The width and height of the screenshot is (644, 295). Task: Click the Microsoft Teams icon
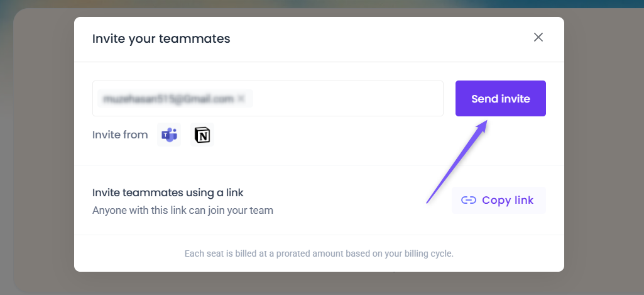pyautogui.click(x=169, y=135)
